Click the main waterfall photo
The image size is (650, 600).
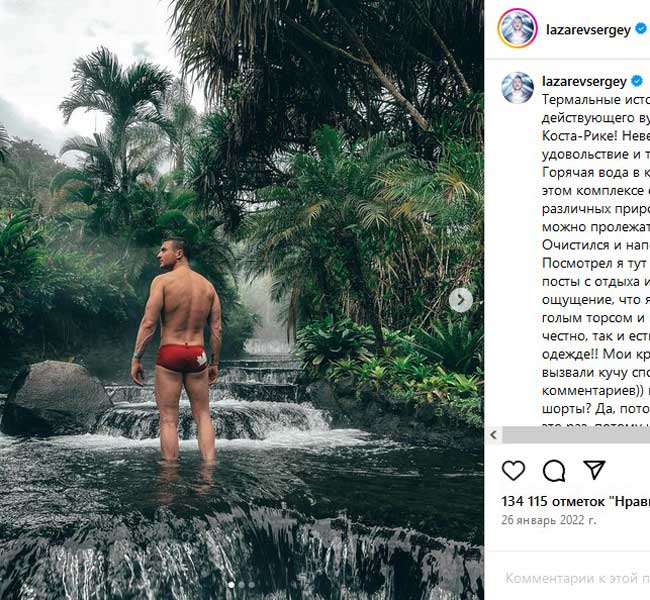pos(242,300)
